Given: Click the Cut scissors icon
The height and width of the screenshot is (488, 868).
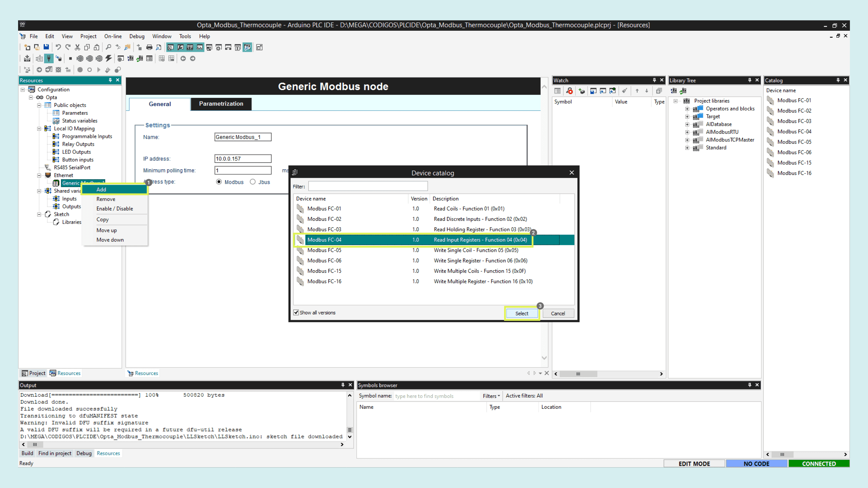Looking at the screenshot, I should 77,47.
